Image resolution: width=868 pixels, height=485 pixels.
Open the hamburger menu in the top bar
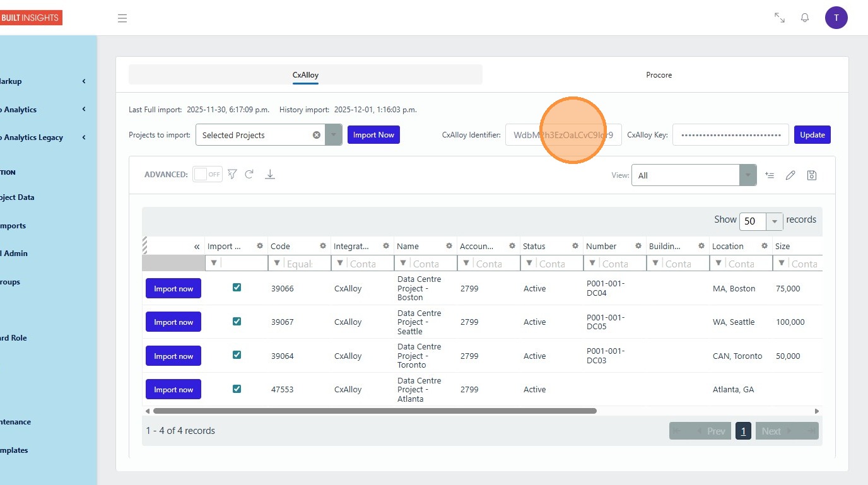[122, 18]
